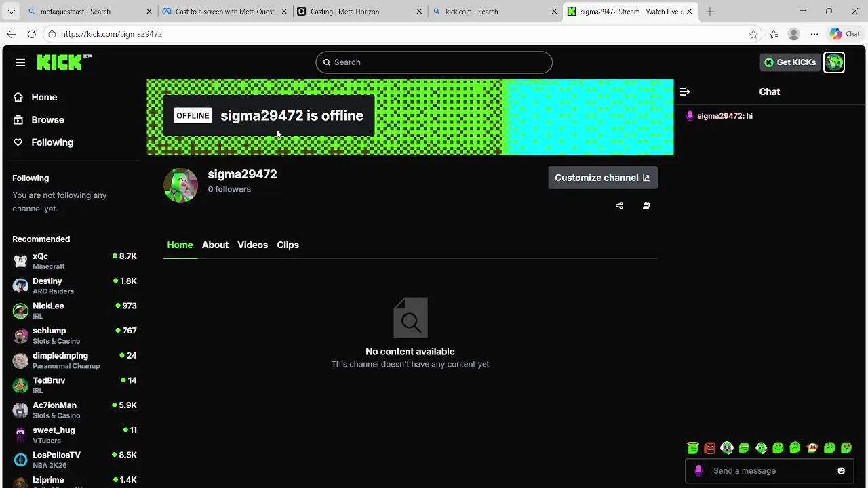Open recommended channel dimpledmping
The image size is (868, 488).
click(x=75, y=361)
